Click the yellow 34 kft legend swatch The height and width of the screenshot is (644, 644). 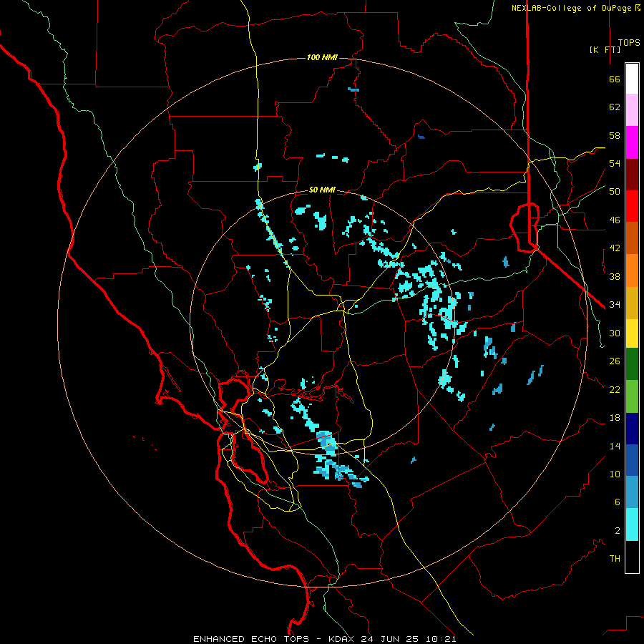coord(632,333)
